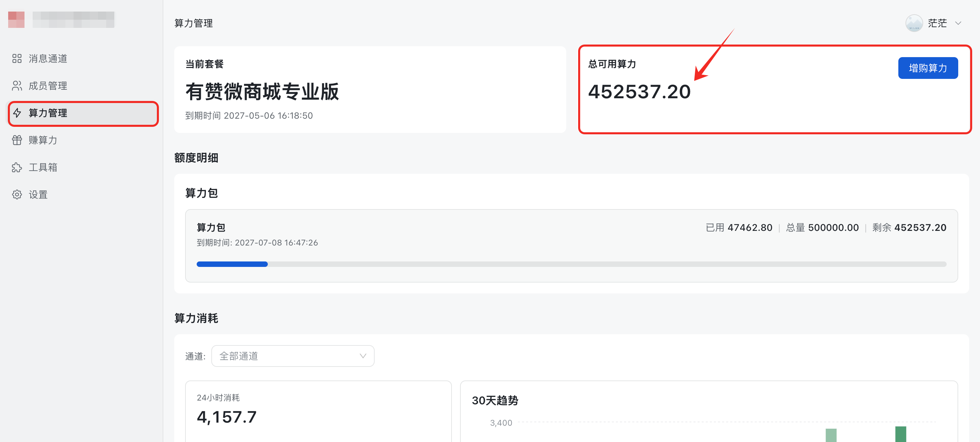Click the 30天趋势 chart title
980x442 pixels.
[x=494, y=401]
